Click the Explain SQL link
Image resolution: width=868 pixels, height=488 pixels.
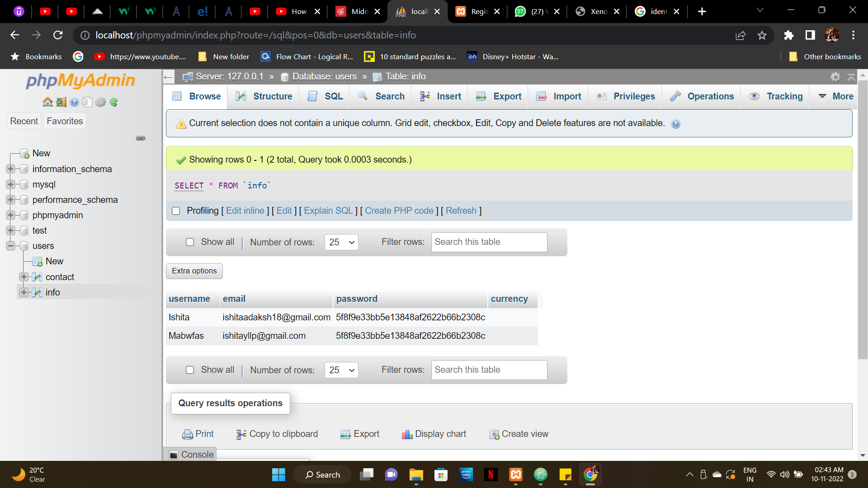pos(328,211)
